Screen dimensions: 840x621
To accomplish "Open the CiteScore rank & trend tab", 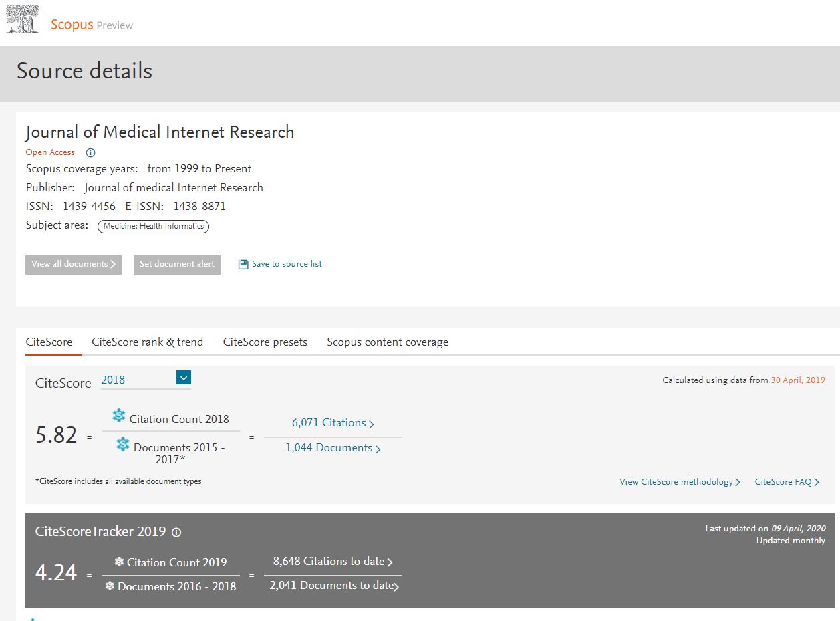I will (x=147, y=342).
